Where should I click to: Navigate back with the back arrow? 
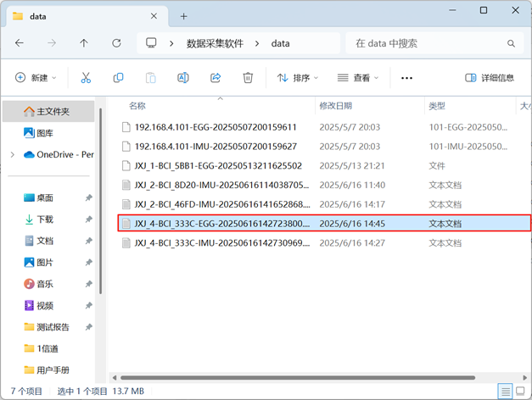click(20, 43)
